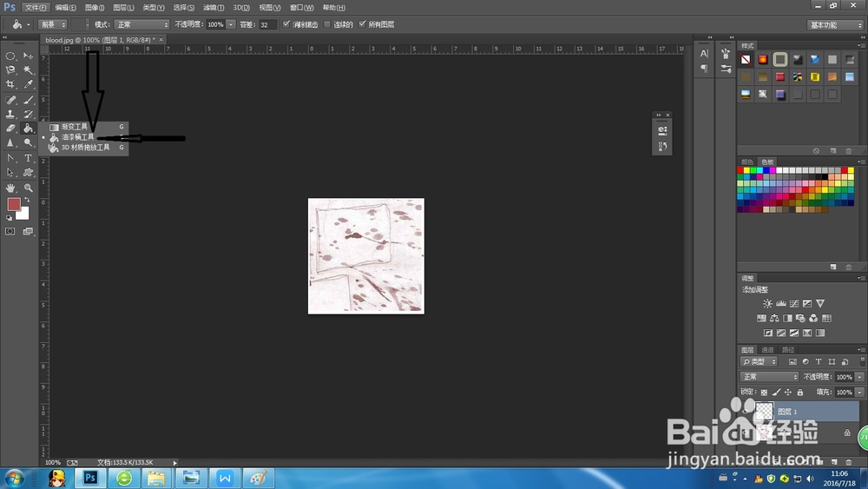The image size is (868, 489).
Task: Select the Healing Brush tool
Action: [10, 100]
